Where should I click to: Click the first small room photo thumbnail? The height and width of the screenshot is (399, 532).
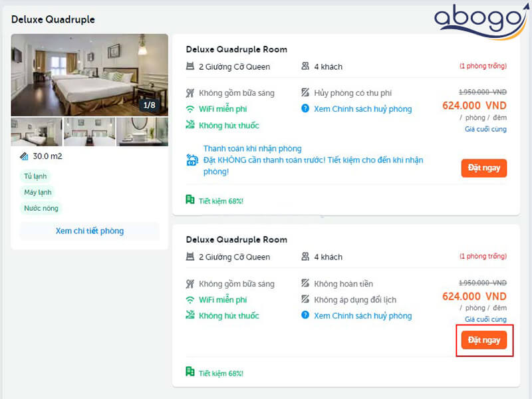click(x=37, y=130)
